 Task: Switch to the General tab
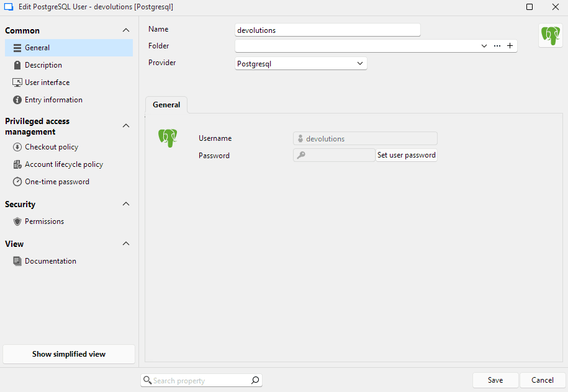166,104
